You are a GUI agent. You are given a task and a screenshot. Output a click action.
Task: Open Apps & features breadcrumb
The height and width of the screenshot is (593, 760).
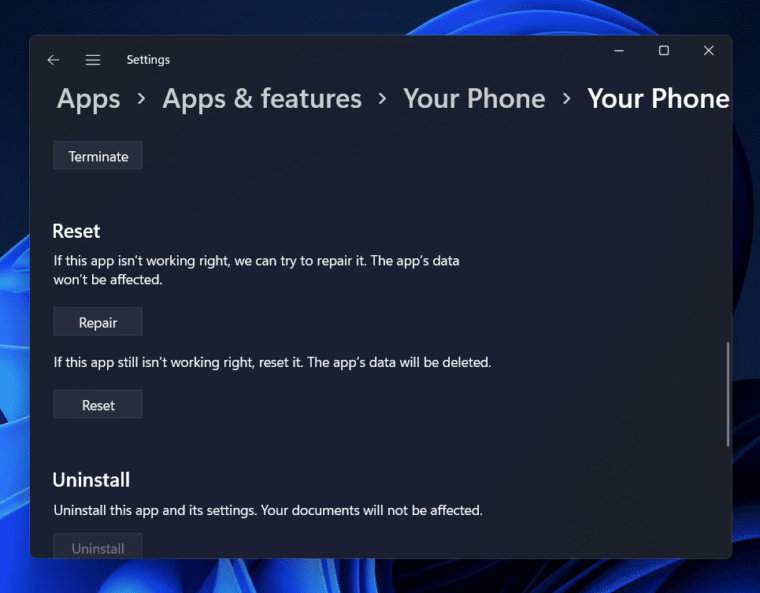[x=262, y=99]
